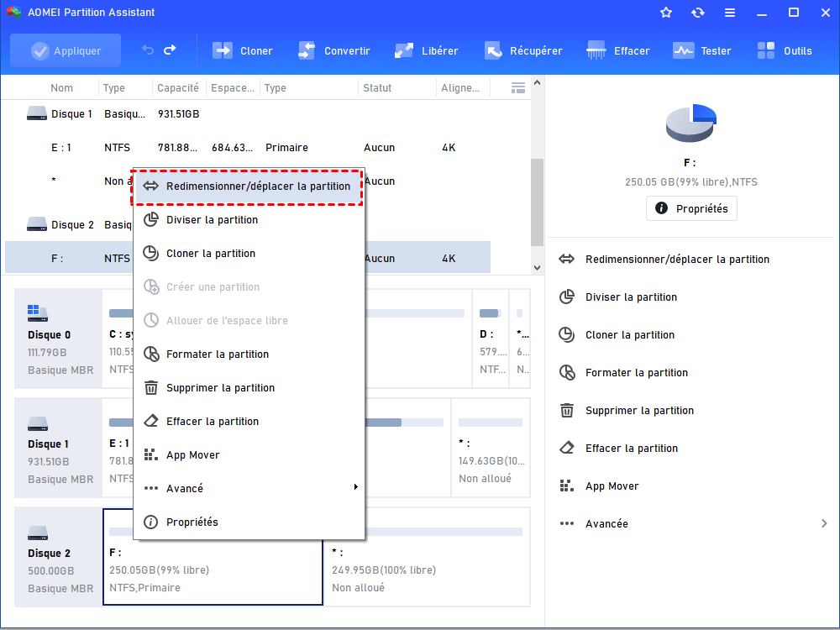The height and width of the screenshot is (630, 840).
Task: Click the pie chart icon for F :
Action: (691, 123)
